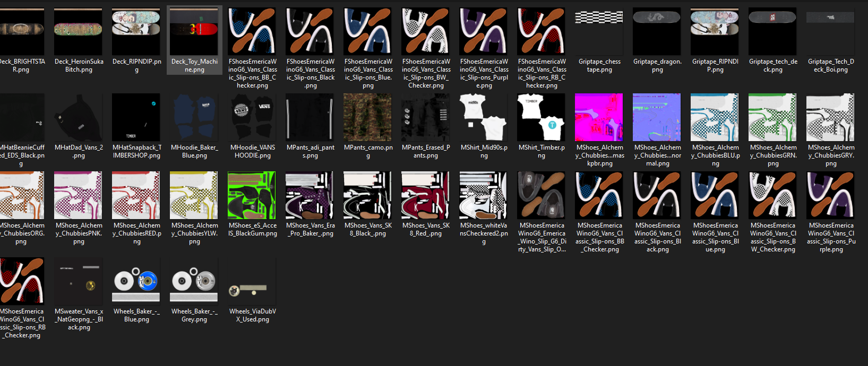Select MShoes_Alchemy_Chubbies maskpbr thumbnail

tap(599, 118)
